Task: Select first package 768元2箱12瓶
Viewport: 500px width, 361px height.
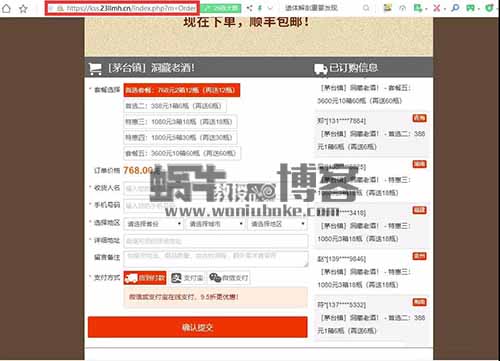Action: coord(182,90)
